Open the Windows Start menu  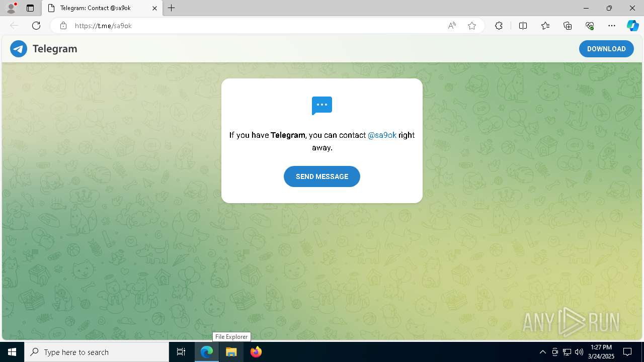12,352
